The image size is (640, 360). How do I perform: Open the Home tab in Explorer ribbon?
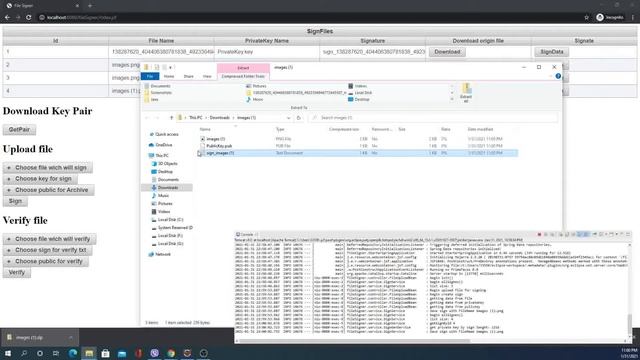[x=169, y=76]
